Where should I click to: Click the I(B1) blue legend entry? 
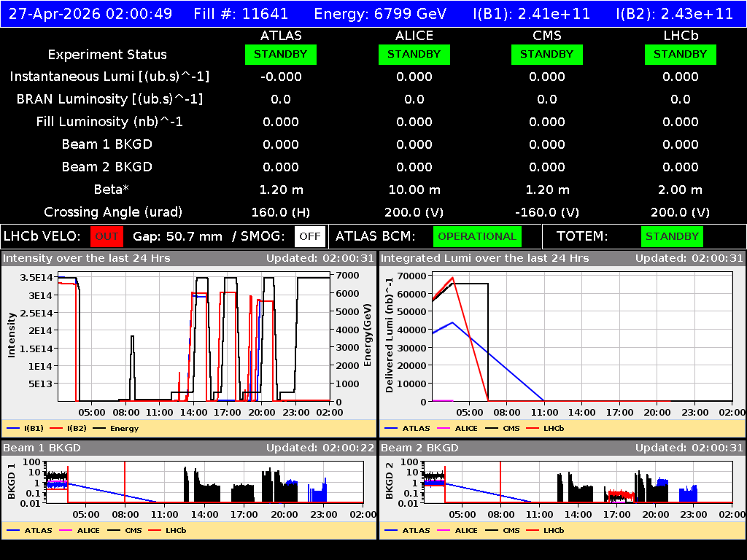coord(26,428)
